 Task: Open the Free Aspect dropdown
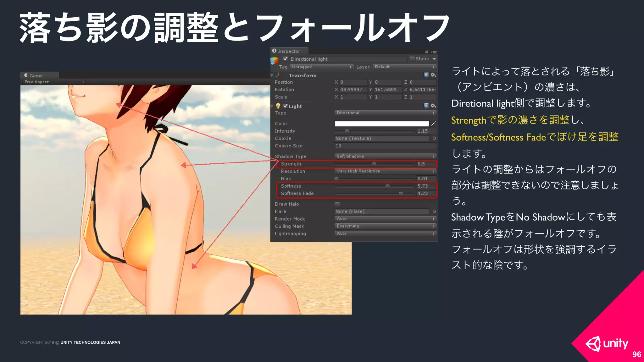click(x=54, y=82)
